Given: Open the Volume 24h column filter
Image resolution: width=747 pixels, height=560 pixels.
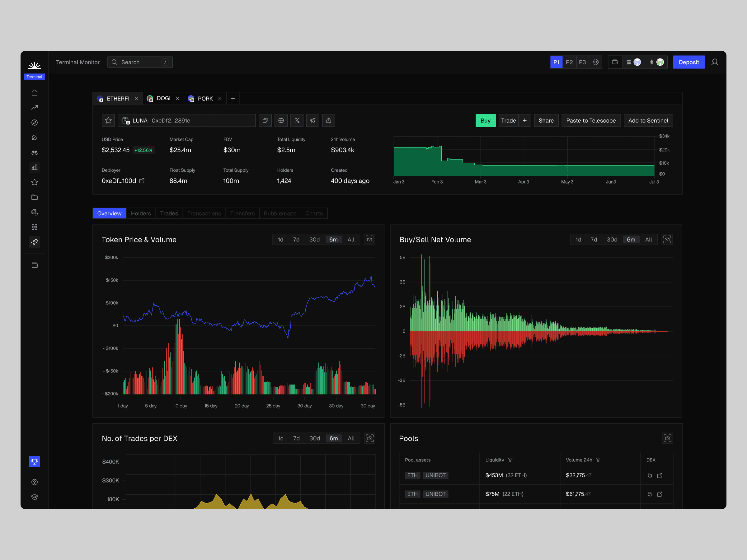Looking at the screenshot, I should click(x=598, y=460).
